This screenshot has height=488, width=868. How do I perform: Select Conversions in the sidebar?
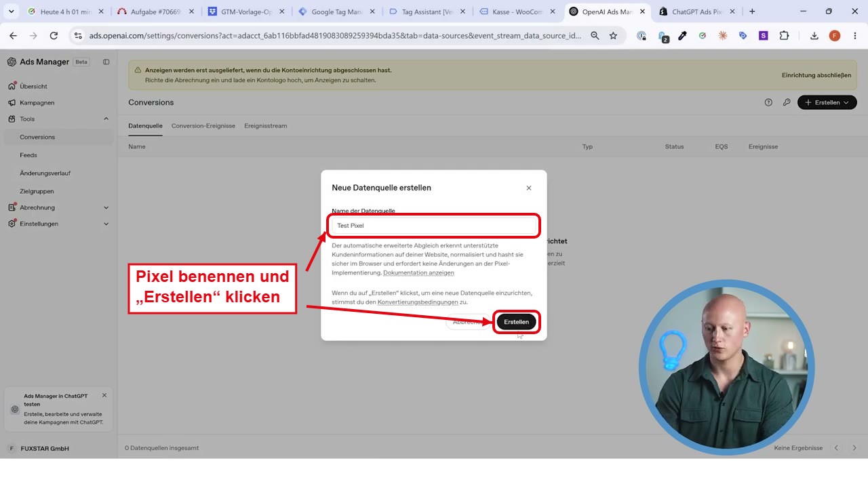click(x=57, y=137)
